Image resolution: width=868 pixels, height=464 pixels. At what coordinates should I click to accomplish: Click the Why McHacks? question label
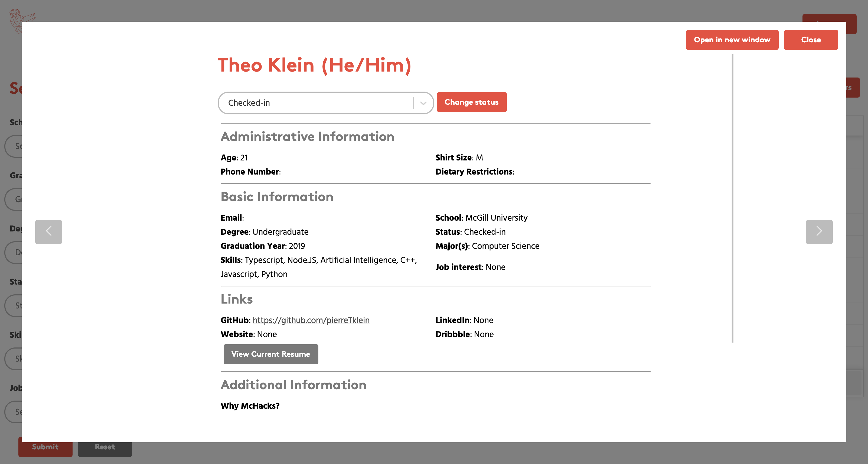[250, 406]
